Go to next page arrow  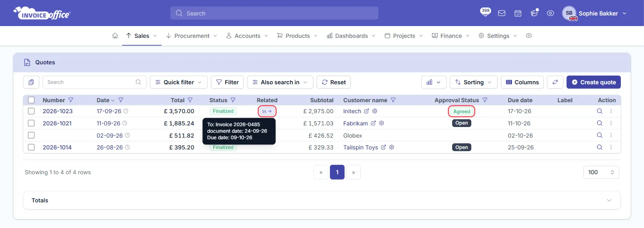[x=353, y=172]
